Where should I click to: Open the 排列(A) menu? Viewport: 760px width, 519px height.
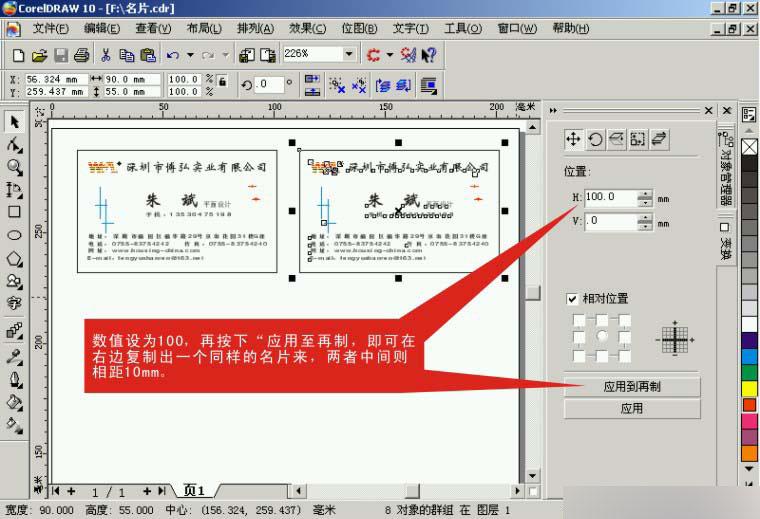255,29
